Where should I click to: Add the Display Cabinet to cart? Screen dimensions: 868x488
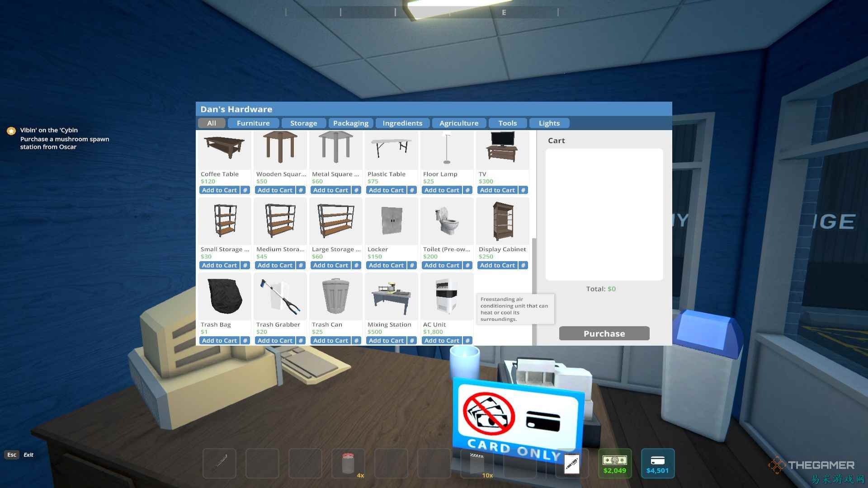497,265
